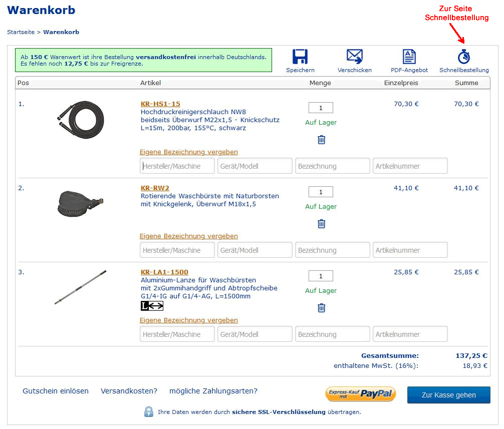Open 'Gutschein einlösen' link

coord(56,391)
